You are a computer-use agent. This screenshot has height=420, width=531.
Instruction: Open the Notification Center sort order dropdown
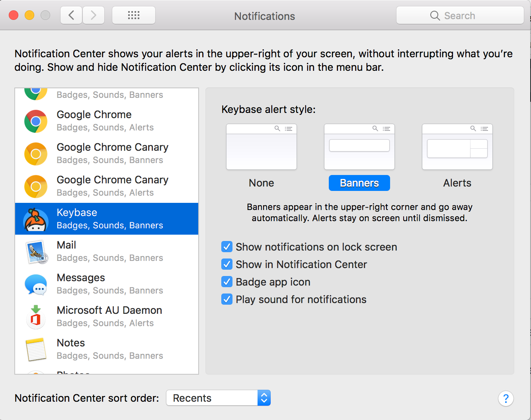pyautogui.click(x=219, y=398)
